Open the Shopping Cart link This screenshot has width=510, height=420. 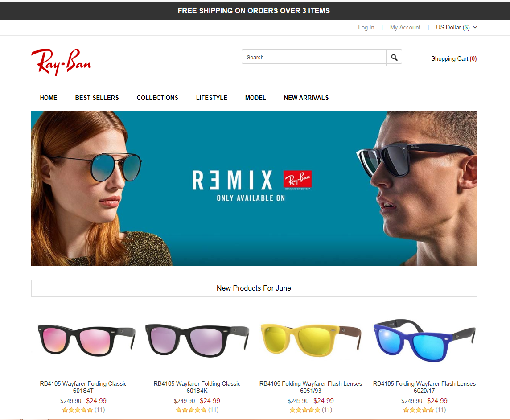pos(454,58)
